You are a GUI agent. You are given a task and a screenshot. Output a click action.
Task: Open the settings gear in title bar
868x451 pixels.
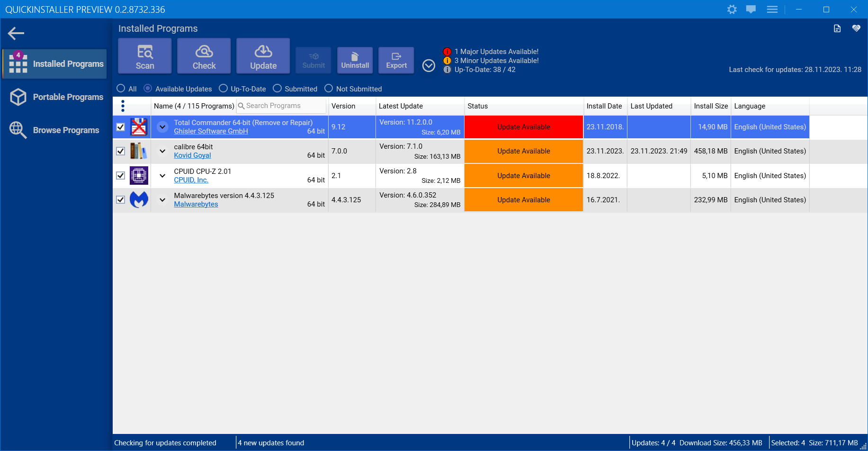click(x=732, y=9)
